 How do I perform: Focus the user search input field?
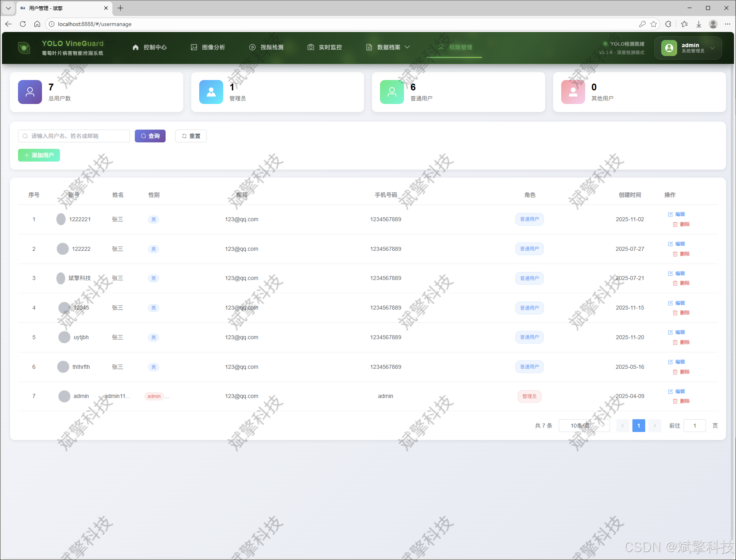[74, 136]
